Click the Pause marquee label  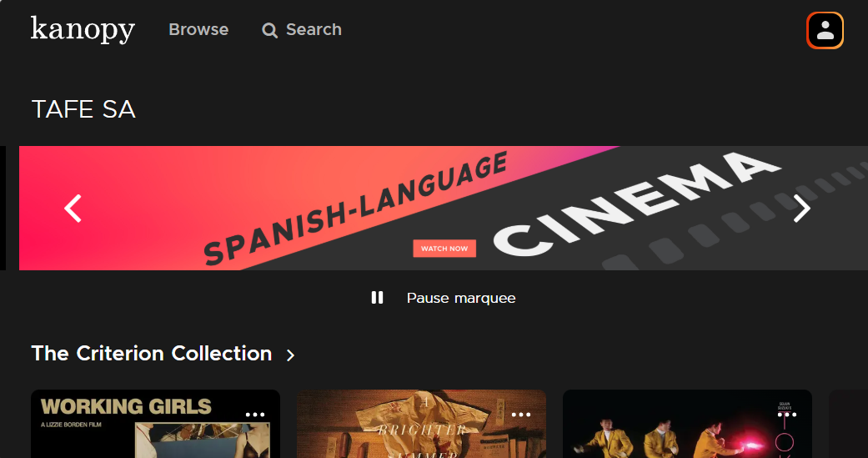click(x=461, y=298)
